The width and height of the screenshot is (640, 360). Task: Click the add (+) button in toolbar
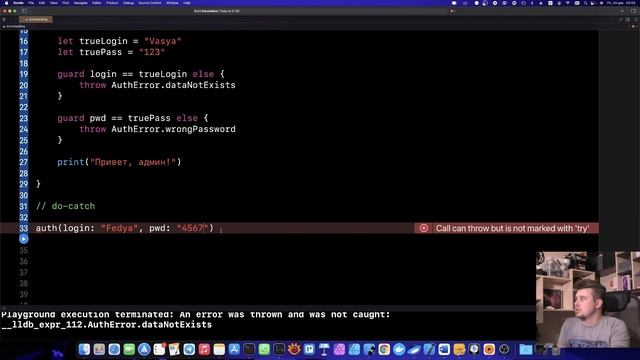tap(622, 11)
